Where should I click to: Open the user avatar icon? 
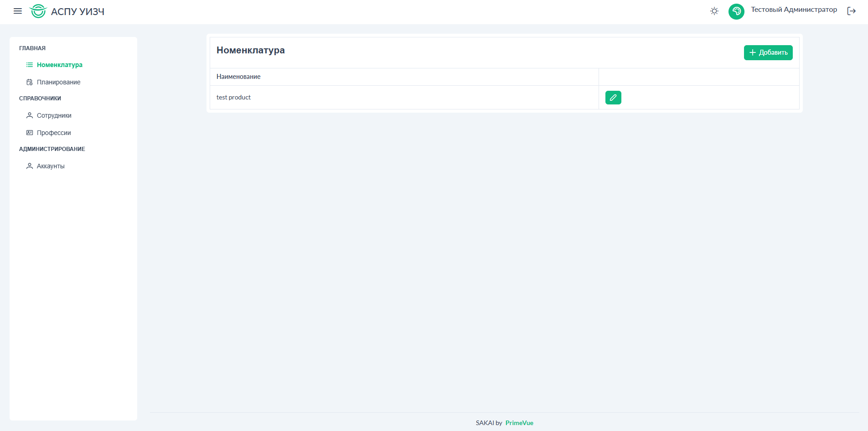click(x=736, y=11)
